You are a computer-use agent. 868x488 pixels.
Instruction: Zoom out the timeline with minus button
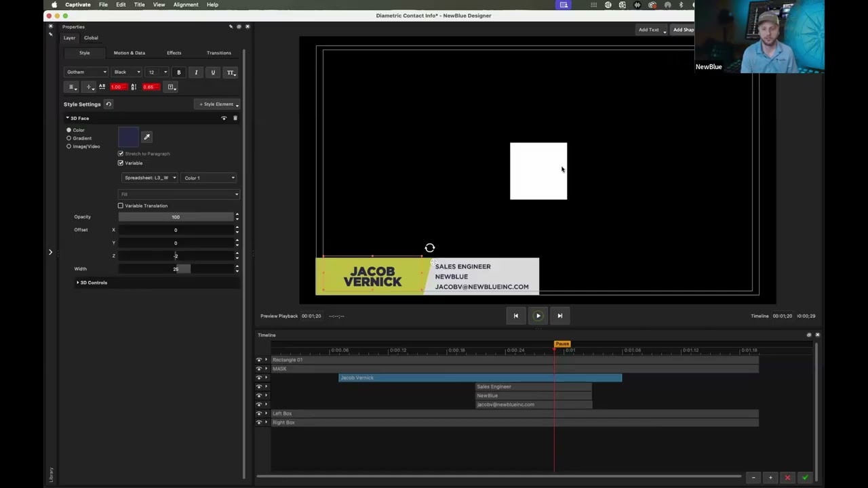pyautogui.click(x=753, y=478)
